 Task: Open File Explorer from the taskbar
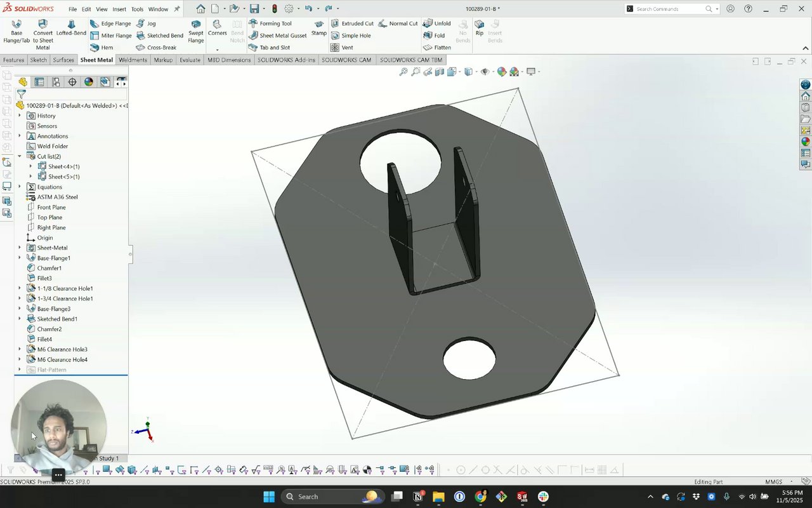[x=438, y=497]
